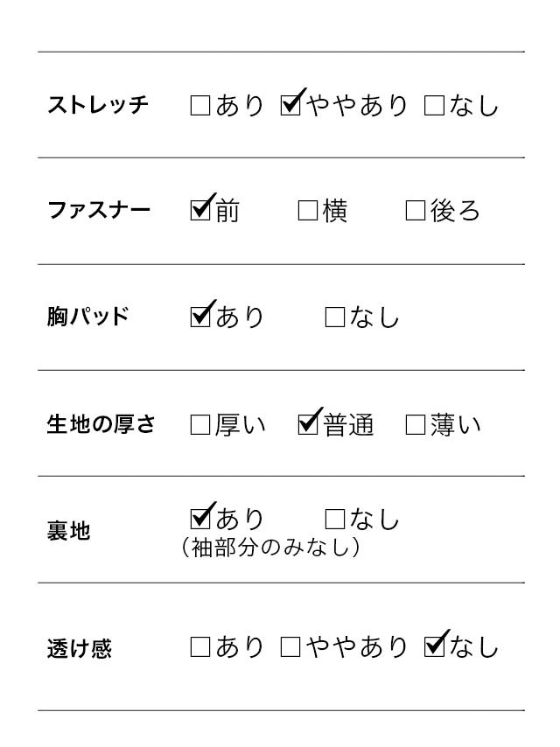Screen dimensions: 560x747
Task: Uncheck the 胸パッド あり checkbox
Action: [x=200, y=317]
